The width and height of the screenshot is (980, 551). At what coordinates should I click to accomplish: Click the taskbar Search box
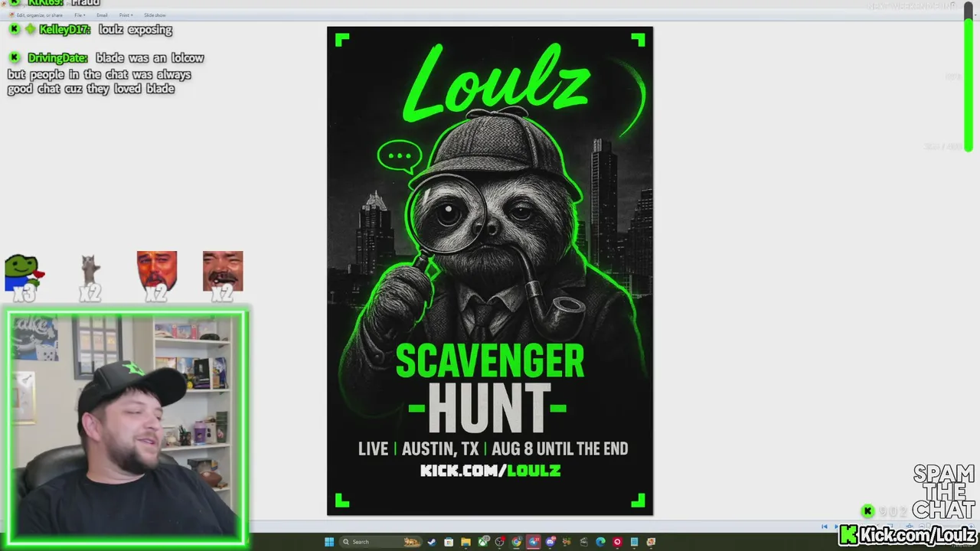pos(381,542)
